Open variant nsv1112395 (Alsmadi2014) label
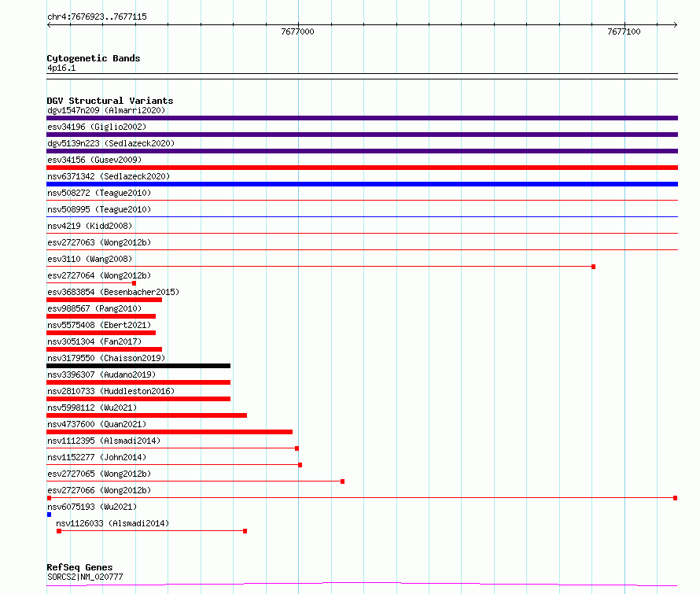This screenshot has height=594, width=700. click(x=104, y=441)
